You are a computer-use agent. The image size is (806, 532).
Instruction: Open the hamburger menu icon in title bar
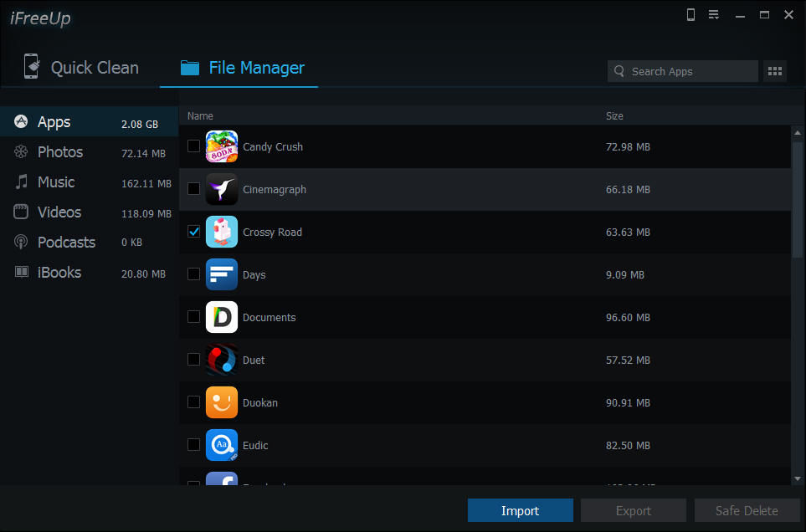pos(713,15)
